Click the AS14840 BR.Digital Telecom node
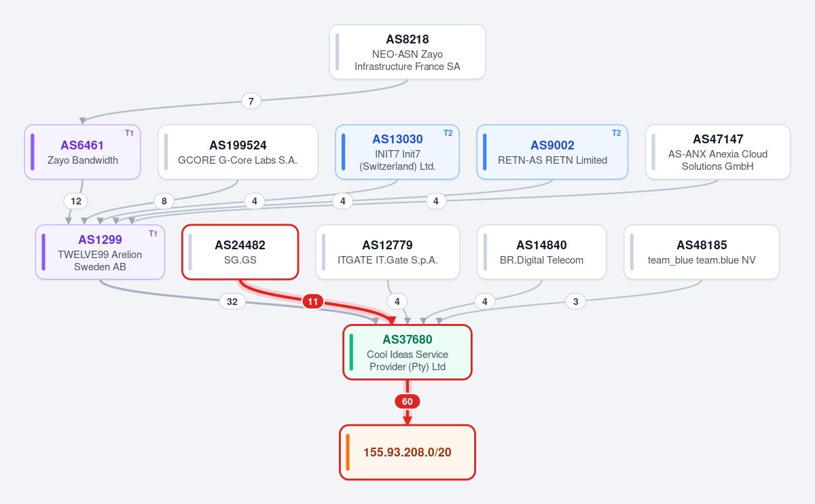 click(x=541, y=252)
